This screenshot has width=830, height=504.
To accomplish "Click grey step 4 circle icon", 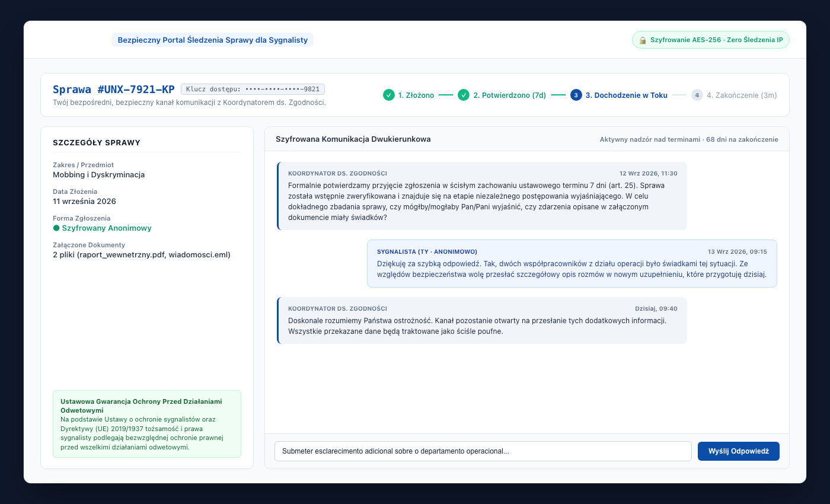I will 697,95.
